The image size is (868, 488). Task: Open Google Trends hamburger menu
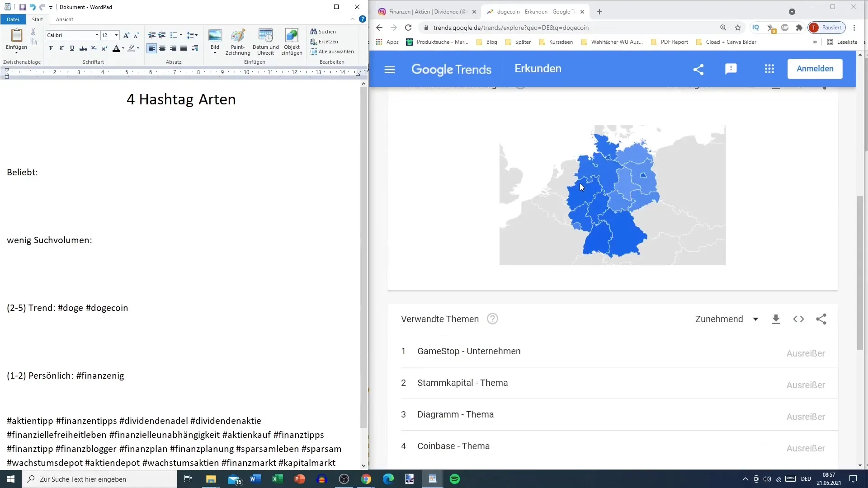point(390,70)
